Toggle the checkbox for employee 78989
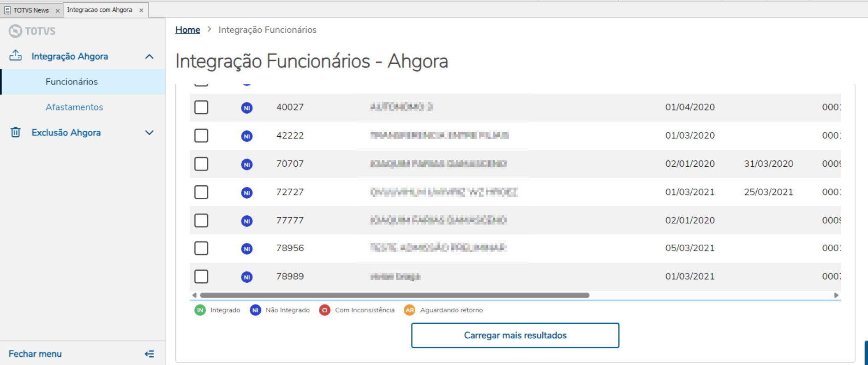Image resolution: width=868 pixels, height=365 pixels. pyautogui.click(x=201, y=276)
